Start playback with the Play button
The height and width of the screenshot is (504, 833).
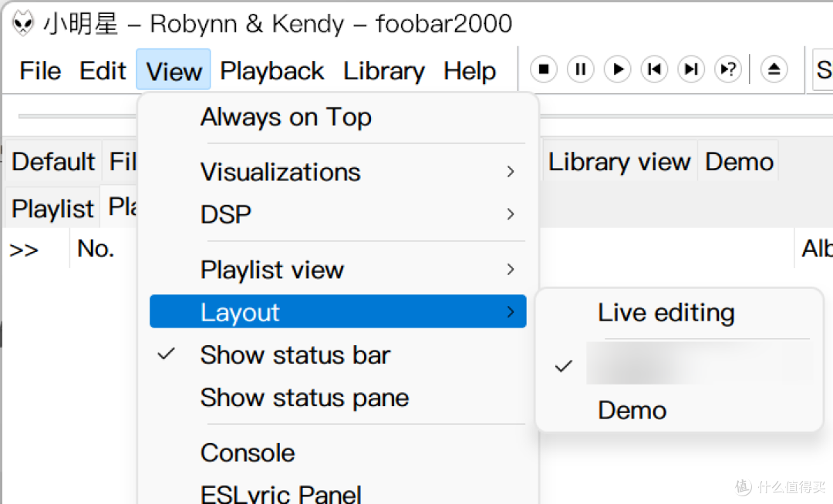617,69
